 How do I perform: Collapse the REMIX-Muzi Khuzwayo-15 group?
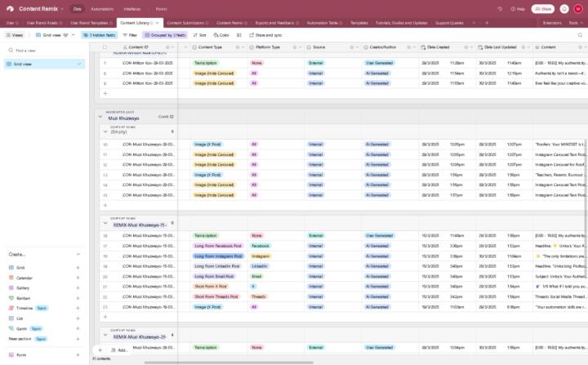pos(105,223)
